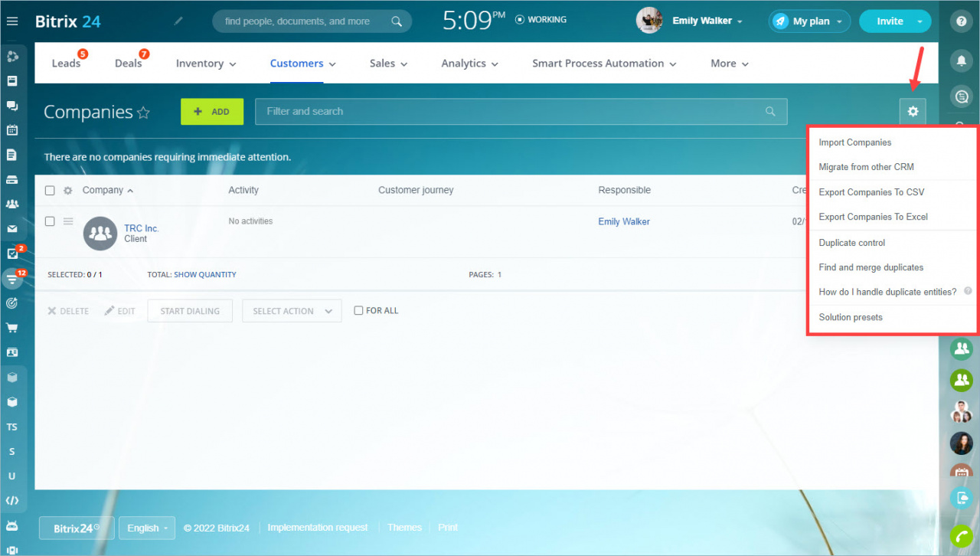This screenshot has width=980, height=556.
Task: Click the help question mark icon
Action: 961,21
